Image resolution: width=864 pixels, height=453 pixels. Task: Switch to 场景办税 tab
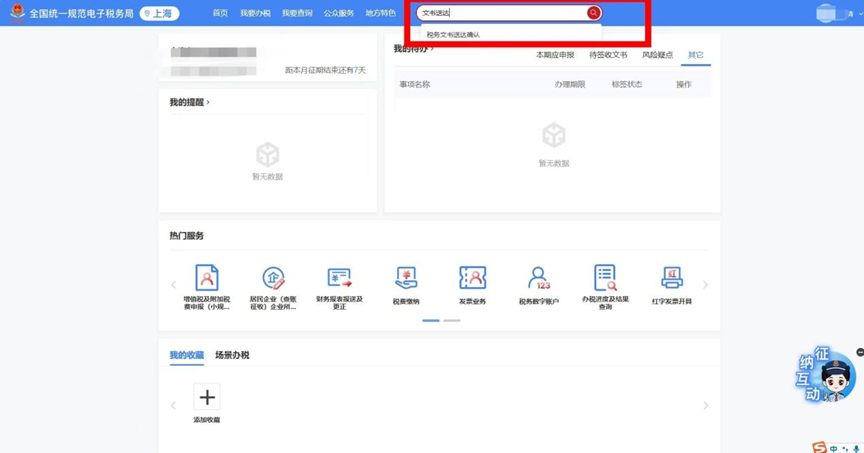pos(232,355)
